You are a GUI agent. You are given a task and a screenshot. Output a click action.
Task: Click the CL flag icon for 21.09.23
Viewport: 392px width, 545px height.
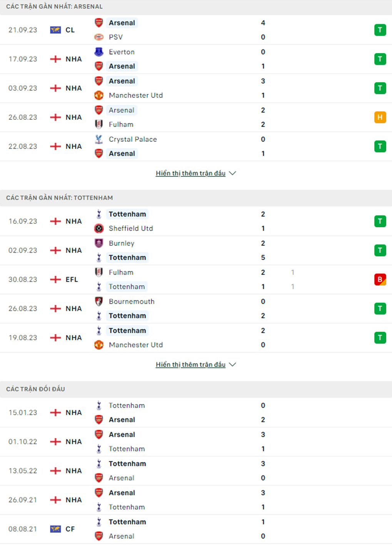click(x=55, y=30)
